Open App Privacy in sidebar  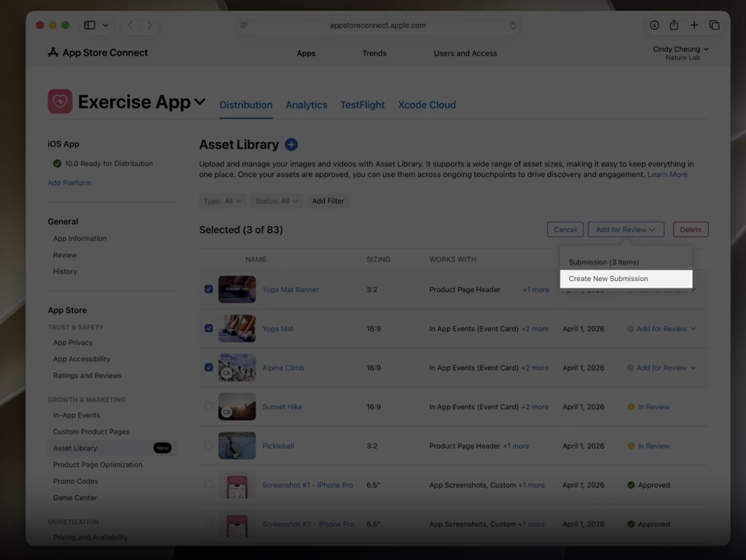(x=73, y=342)
